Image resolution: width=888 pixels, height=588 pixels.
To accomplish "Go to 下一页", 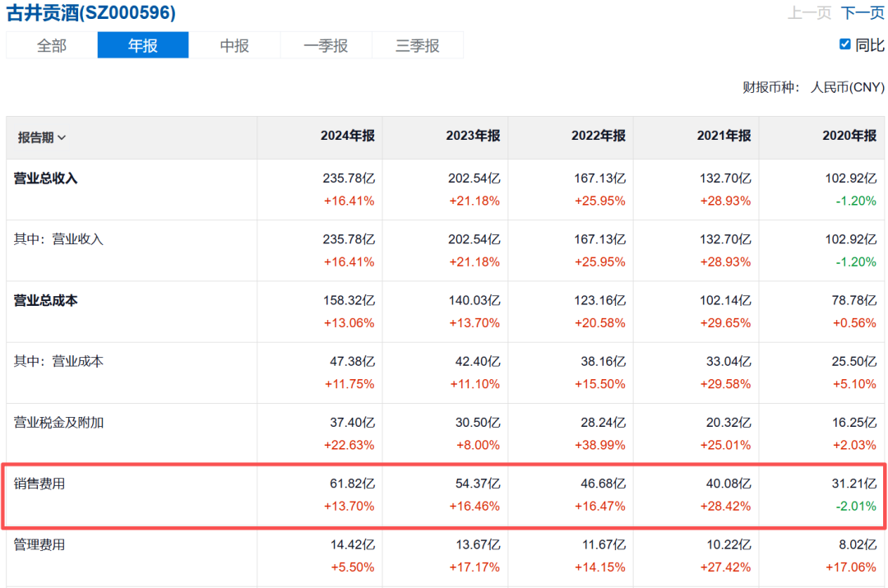I will [863, 13].
